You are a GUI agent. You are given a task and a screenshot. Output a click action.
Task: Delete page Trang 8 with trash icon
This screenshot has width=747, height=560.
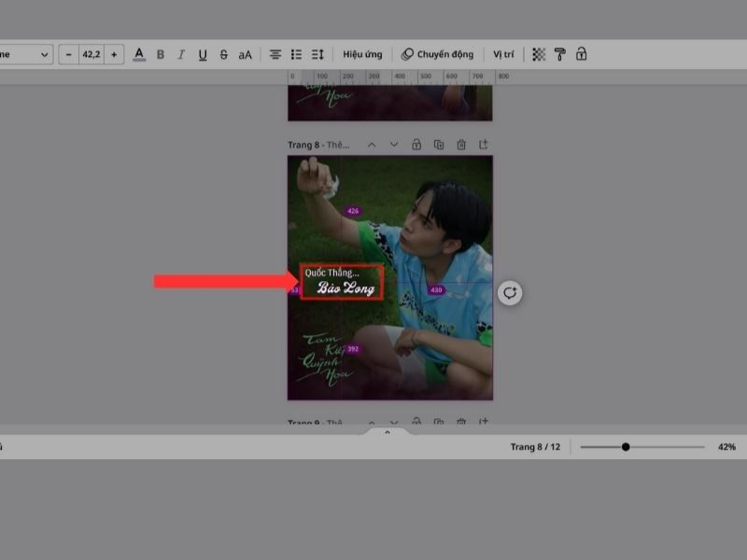461,145
